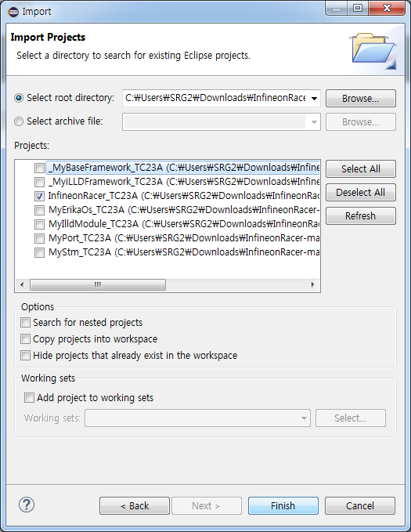Image resolution: width=411 pixels, height=532 pixels.
Task: Check the _MyBaseFramework_TC23A project checkbox
Action: pos(39,168)
